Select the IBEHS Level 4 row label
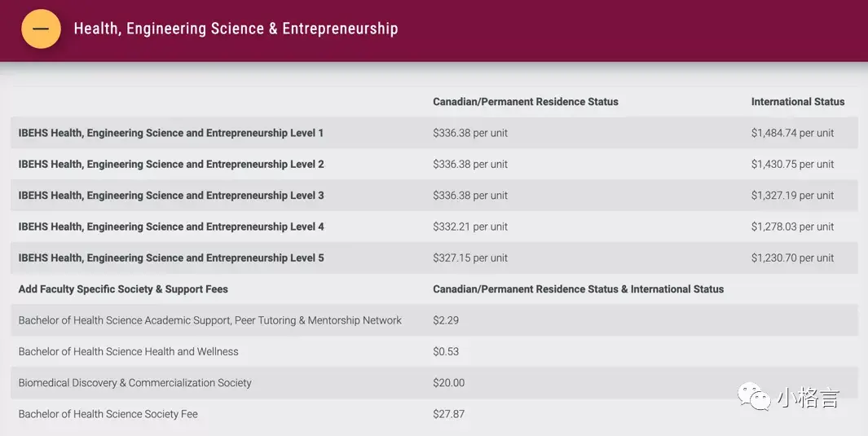The image size is (868, 436). tap(171, 227)
